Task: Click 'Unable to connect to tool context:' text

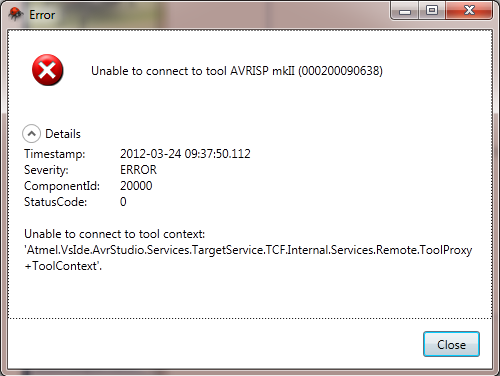Action: [114, 234]
